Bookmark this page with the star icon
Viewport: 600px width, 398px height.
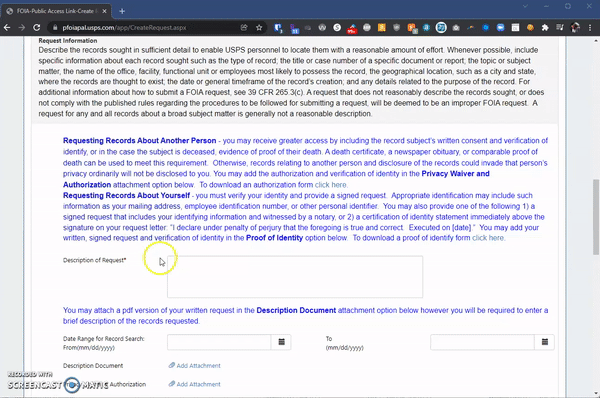coord(259,28)
